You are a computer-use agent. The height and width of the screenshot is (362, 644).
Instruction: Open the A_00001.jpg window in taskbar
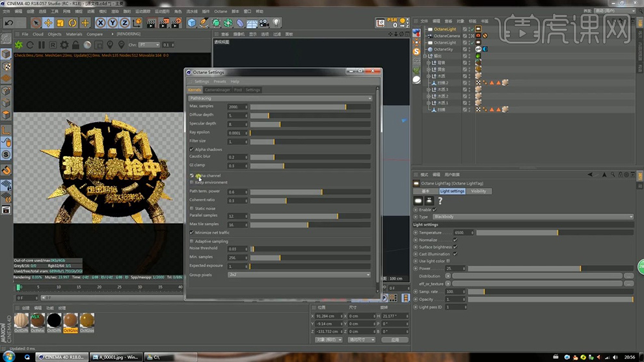116,357
